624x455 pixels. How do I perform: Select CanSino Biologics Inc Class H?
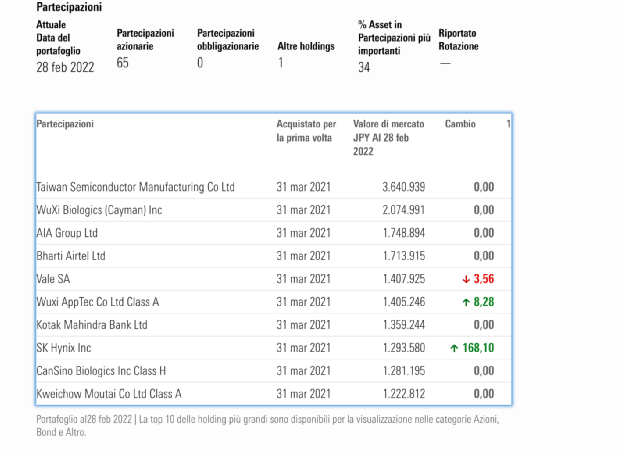click(x=101, y=371)
